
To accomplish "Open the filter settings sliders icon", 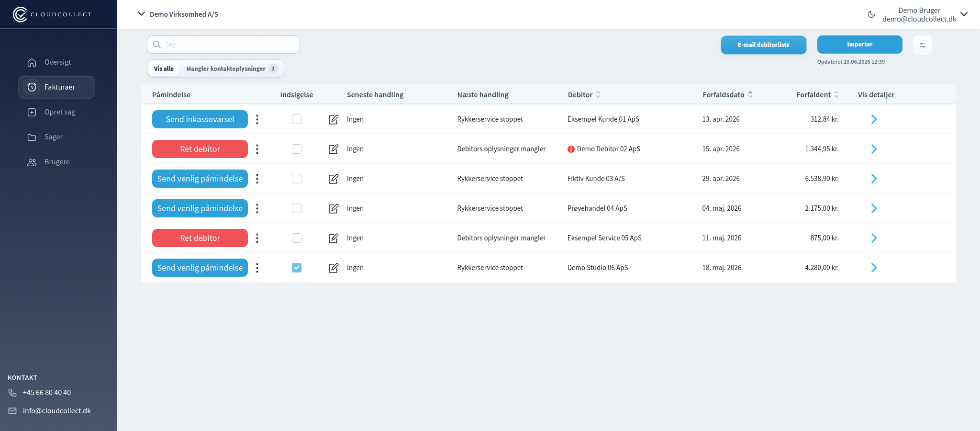I will pyautogui.click(x=923, y=45).
